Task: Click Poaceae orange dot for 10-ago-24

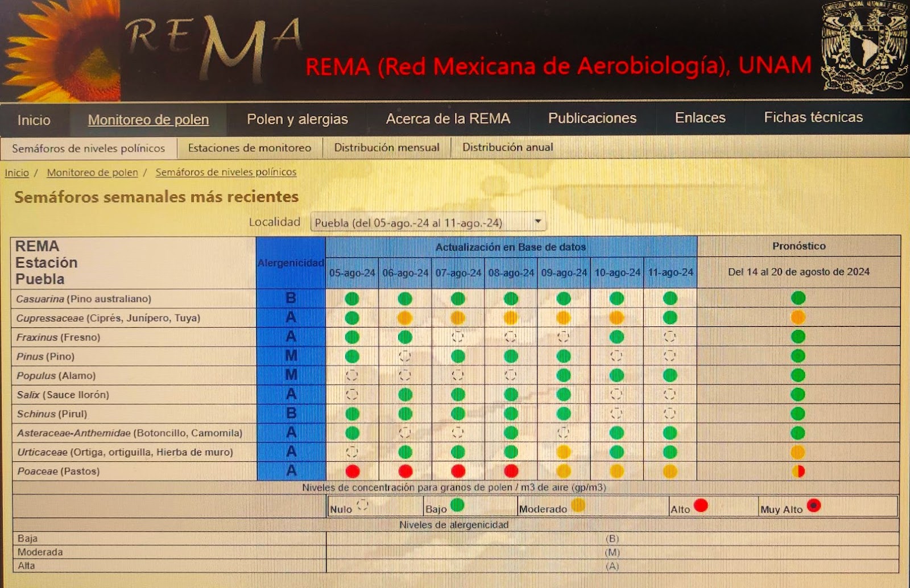Action: pos(617,471)
